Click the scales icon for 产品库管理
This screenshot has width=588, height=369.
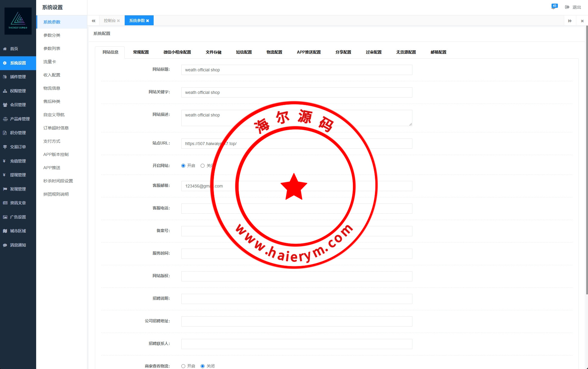point(5,119)
